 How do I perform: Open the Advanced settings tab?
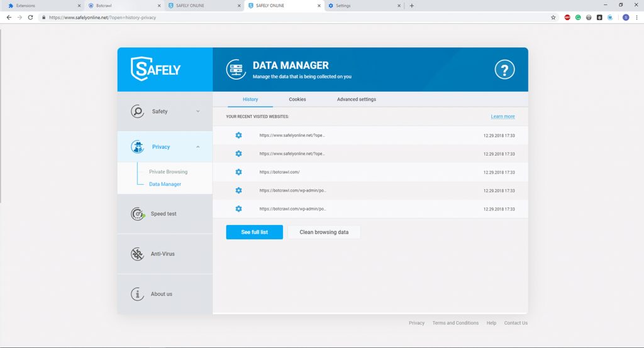click(357, 99)
